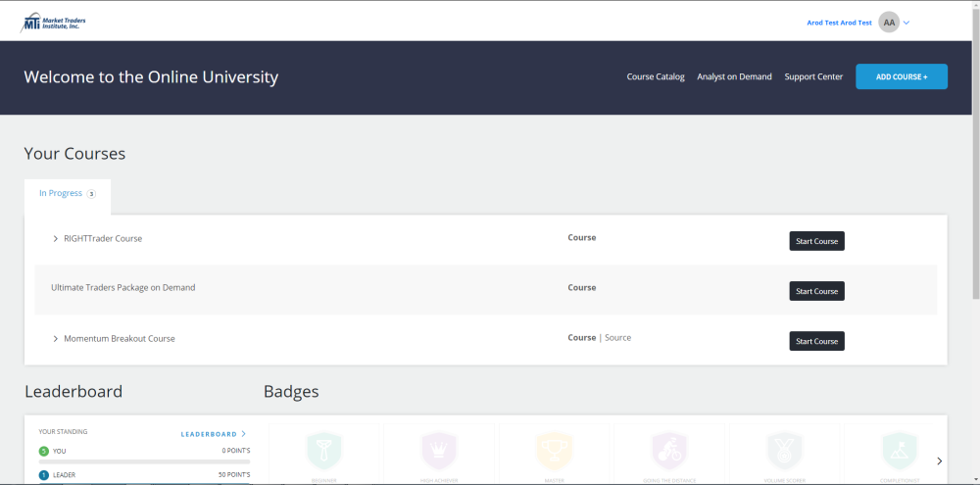Open the user menu dropdown arrow
Screen dimensions: 980x485
click(x=906, y=24)
